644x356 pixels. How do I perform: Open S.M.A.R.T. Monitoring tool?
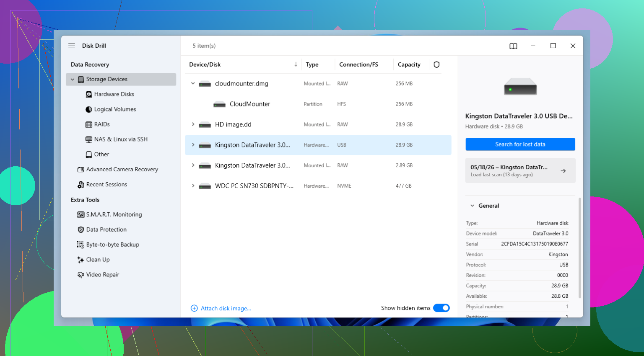[114, 214]
